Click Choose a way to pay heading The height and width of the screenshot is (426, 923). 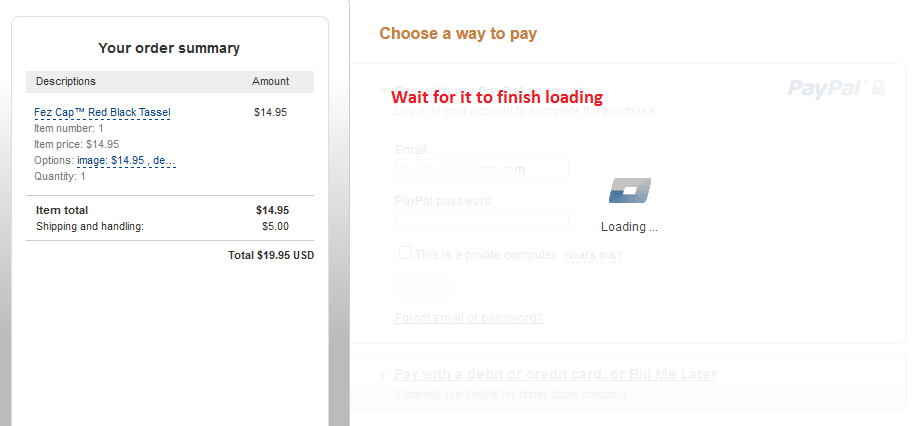pos(458,34)
